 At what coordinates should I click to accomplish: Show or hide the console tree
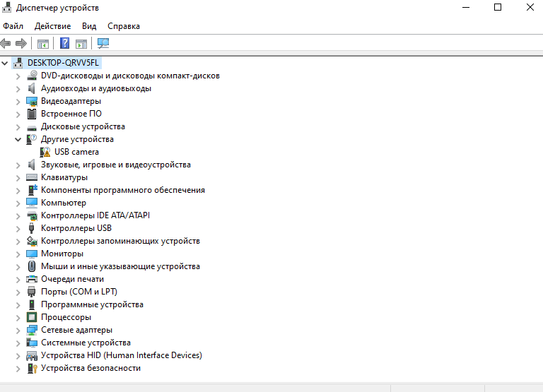(43, 44)
